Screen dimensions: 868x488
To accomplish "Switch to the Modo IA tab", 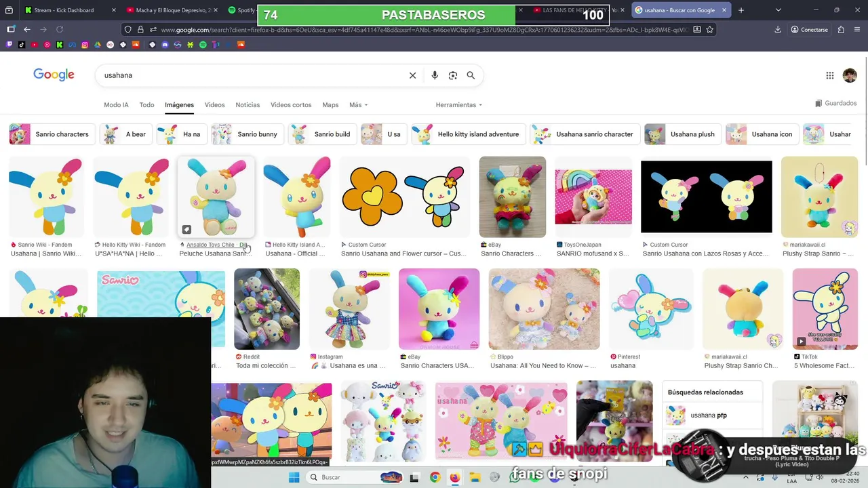I will [x=116, y=105].
